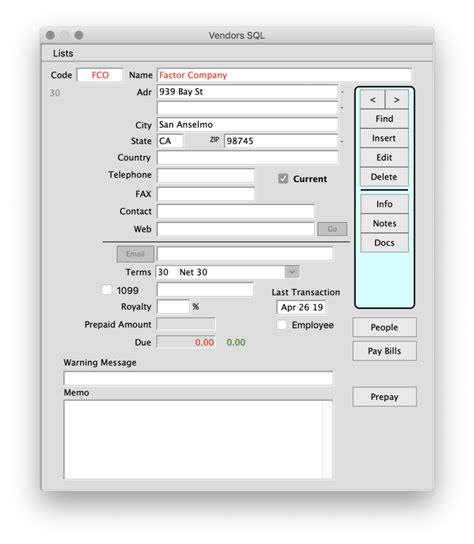Screen dimensions: 474x544
Task: Click the Pay Bills button
Action: point(384,351)
